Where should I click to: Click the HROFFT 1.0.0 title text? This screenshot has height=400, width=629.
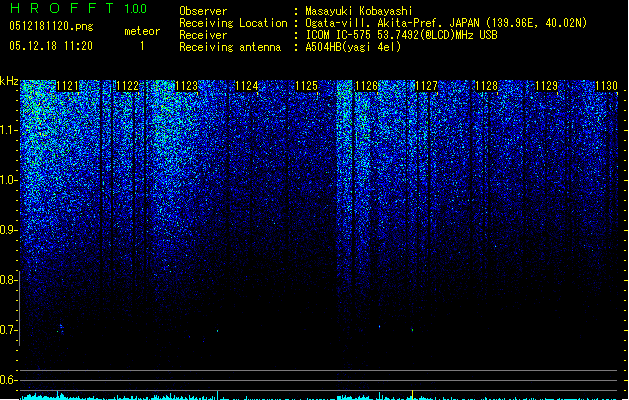tap(79, 8)
